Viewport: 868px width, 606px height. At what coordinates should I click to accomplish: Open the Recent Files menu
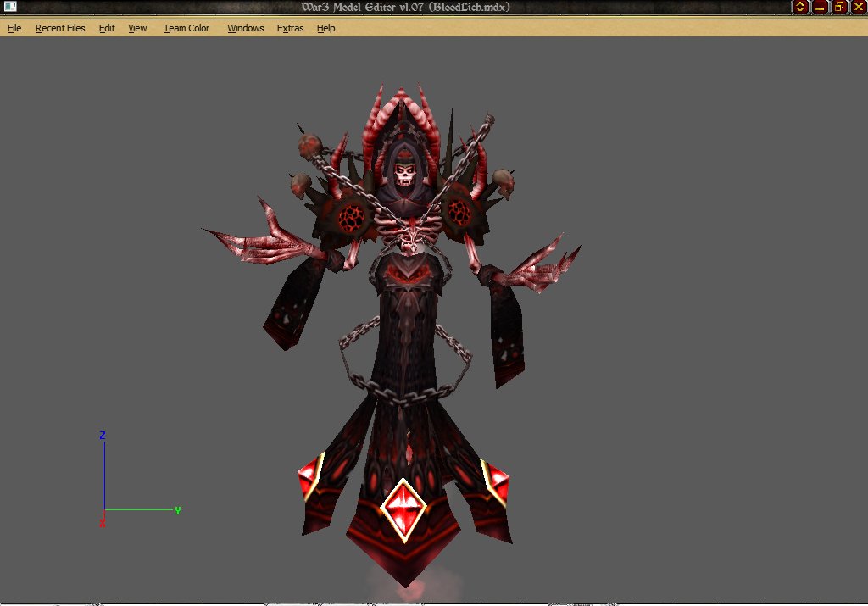pyautogui.click(x=60, y=28)
